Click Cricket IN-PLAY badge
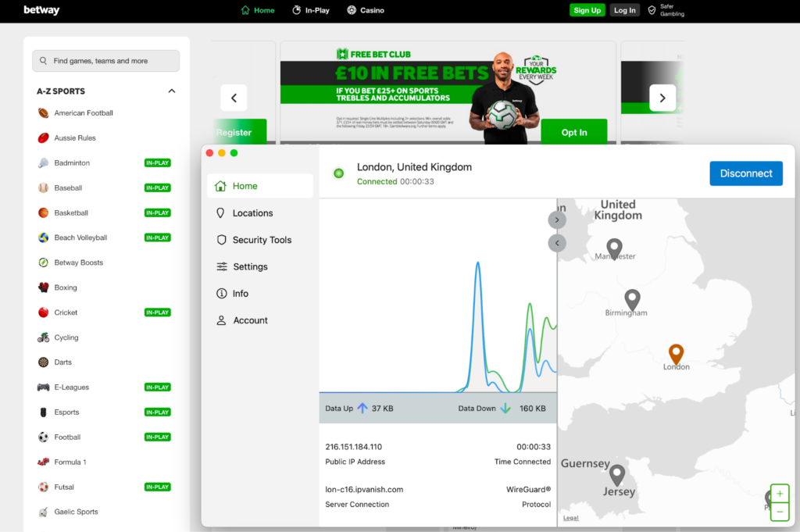 pyautogui.click(x=157, y=312)
